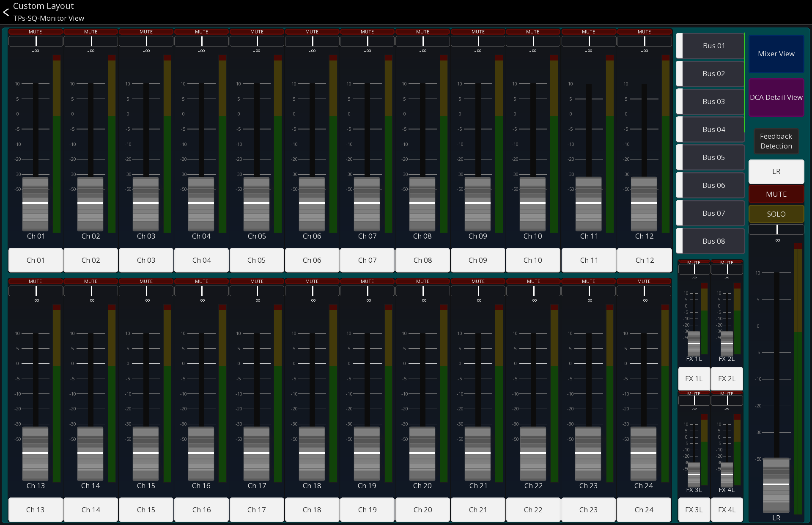
Task: Select channel button Ch 02
Action: (x=91, y=260)
